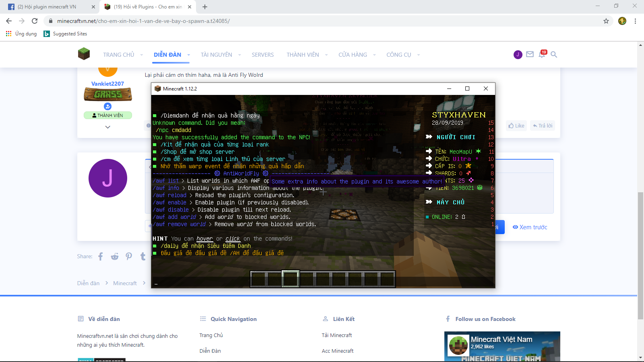
Task: Open the footer Tải Minecraft link
Action: 337,335
